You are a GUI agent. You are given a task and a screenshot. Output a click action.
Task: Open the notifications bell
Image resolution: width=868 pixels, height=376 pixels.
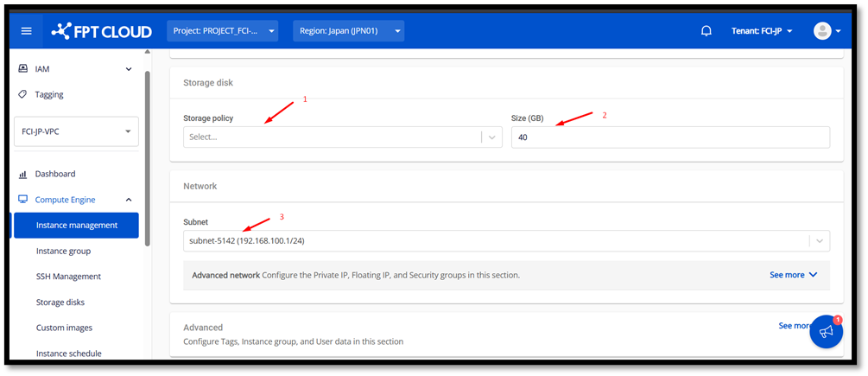click(x=706, y=31)
